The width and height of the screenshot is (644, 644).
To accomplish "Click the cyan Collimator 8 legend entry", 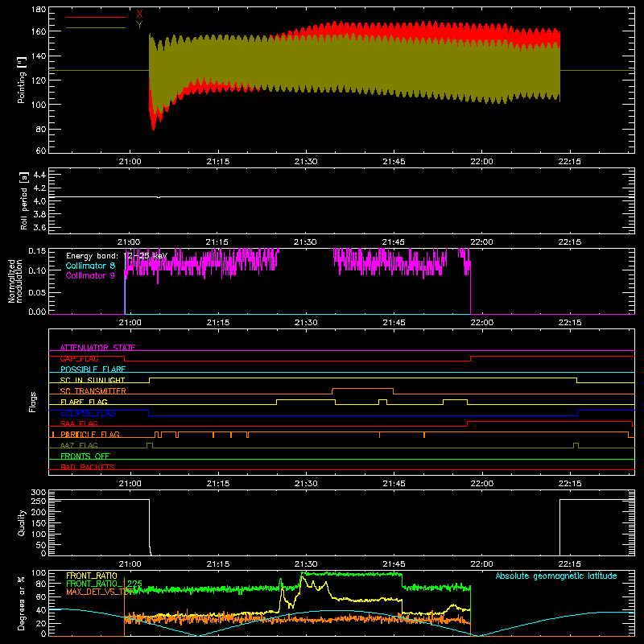I will 90,266.
